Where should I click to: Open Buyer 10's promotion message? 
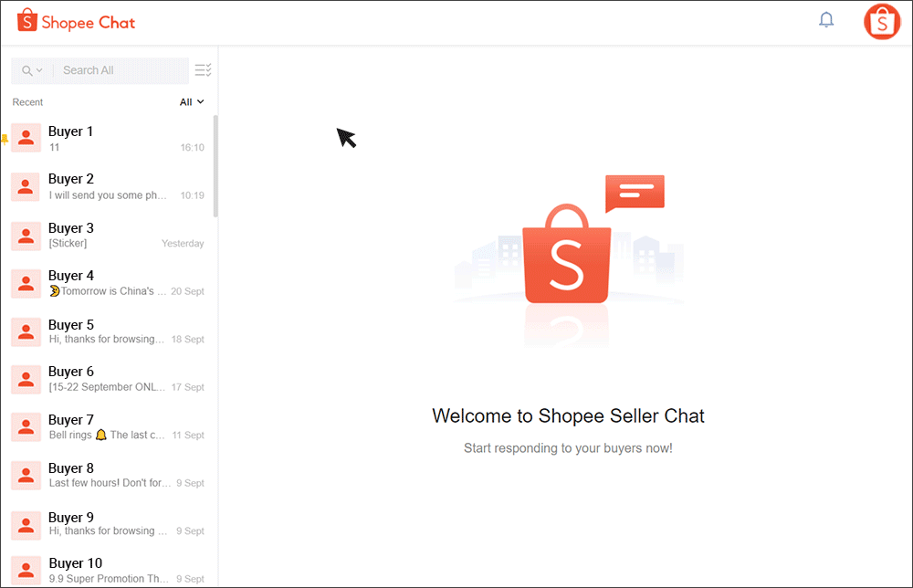(x=110, y=570)
